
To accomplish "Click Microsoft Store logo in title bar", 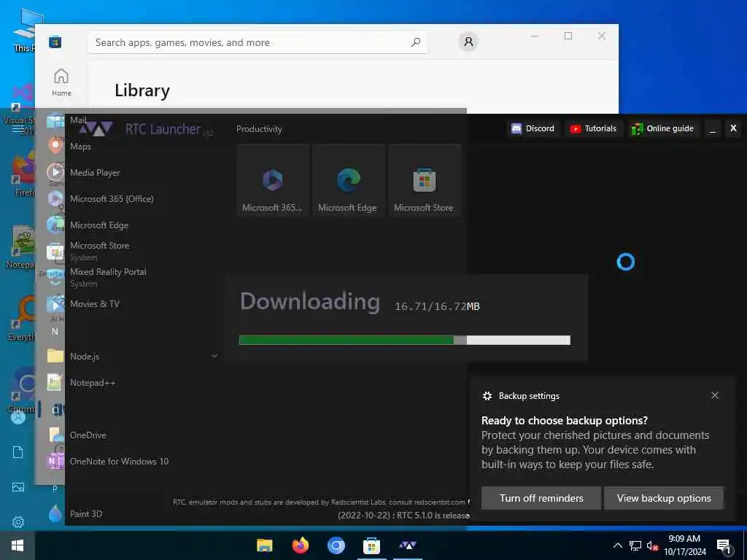I will click(x=55, y=42).
